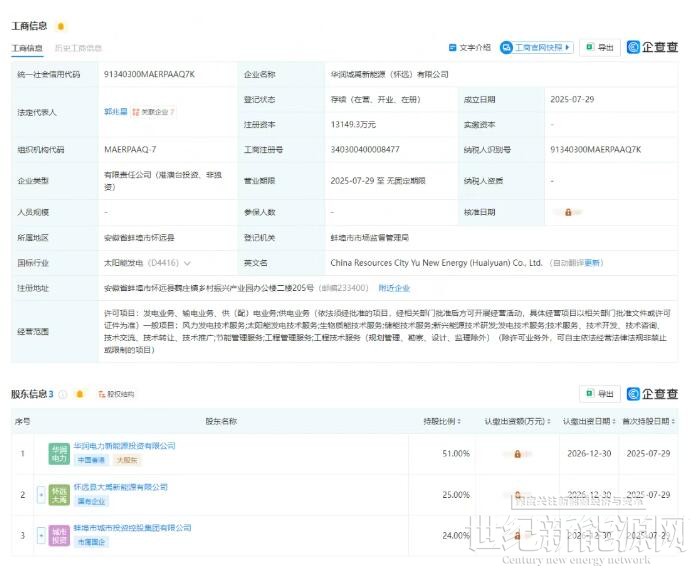Open 蚌埠市城市投资控股集团有限公司 link
The height and width of the screenshot is (570, 696).
tap(132, 528)
